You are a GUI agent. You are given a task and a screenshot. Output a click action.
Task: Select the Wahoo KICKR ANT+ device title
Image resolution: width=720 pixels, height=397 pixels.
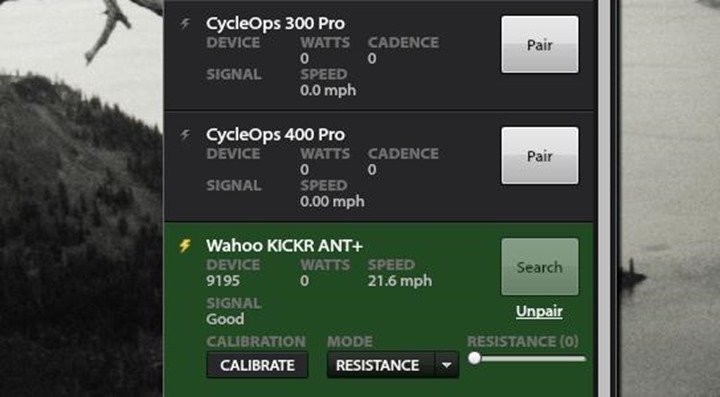(x=284, y=246)
